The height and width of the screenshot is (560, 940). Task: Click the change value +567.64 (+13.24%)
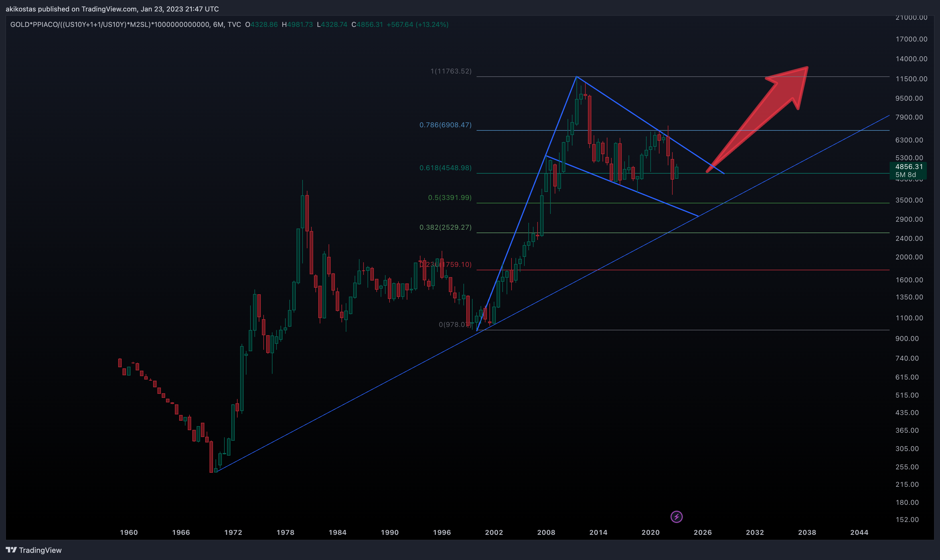click(x=417, y=25)
